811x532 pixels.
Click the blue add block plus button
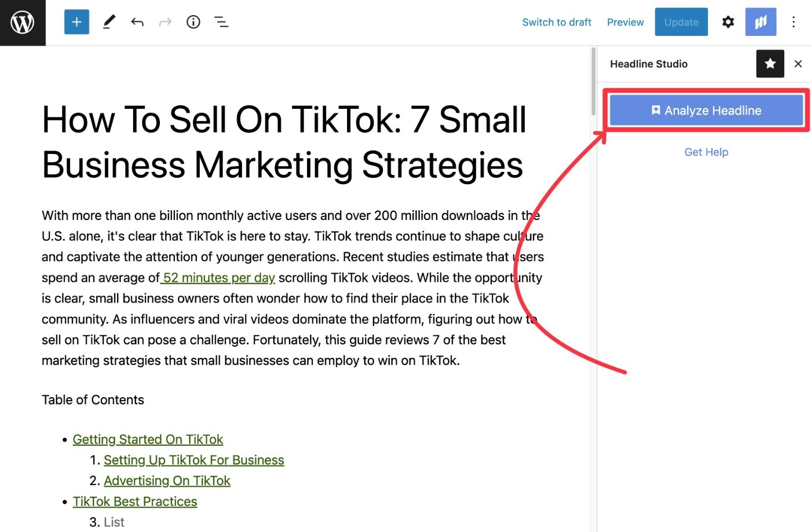click(76, 22)
